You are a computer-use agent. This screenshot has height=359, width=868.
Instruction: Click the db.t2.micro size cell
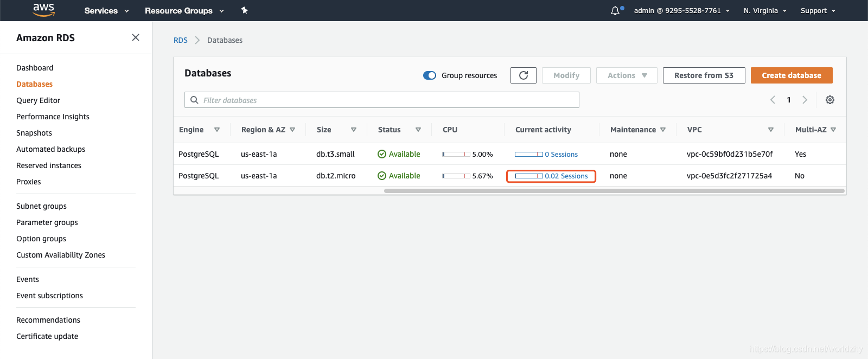tap(336, 176)
